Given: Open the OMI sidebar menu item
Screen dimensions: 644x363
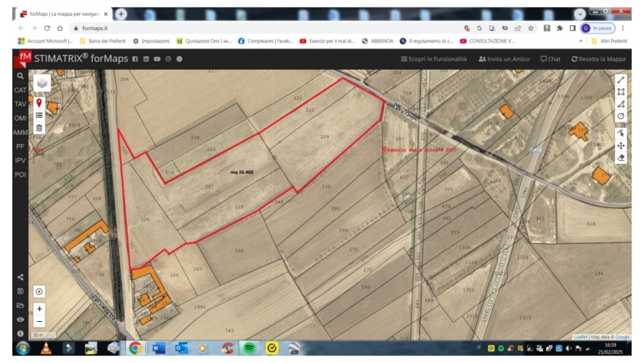Looking at the screenshot, I should tap(20, 118).
